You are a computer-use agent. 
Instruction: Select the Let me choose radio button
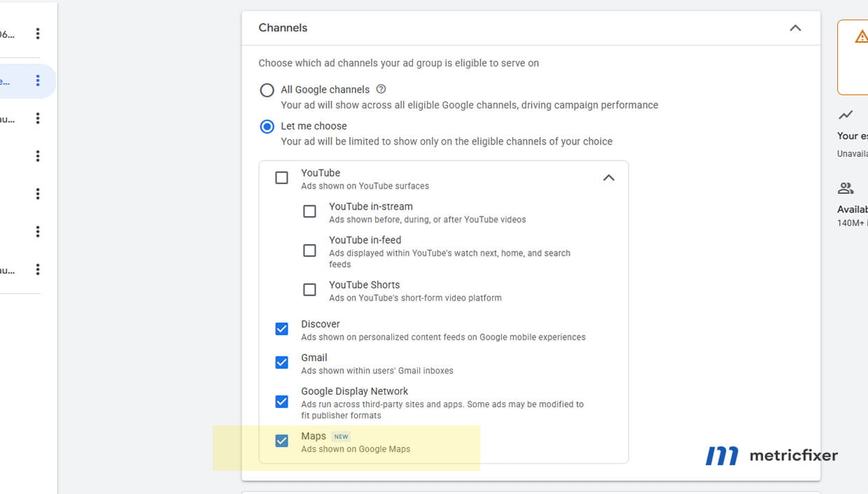pyautogui.click(x=267, y=127)
